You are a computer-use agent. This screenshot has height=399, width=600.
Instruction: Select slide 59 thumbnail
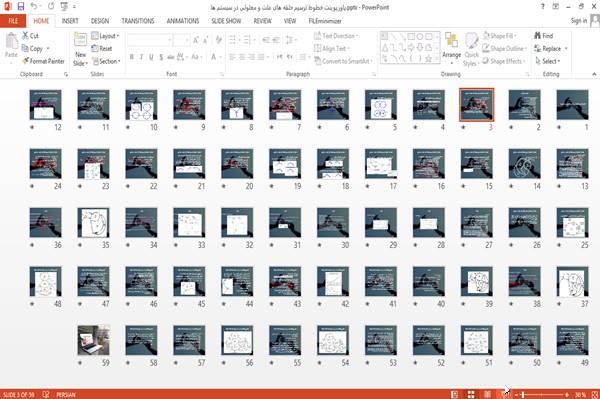click(x=93, y=340)
